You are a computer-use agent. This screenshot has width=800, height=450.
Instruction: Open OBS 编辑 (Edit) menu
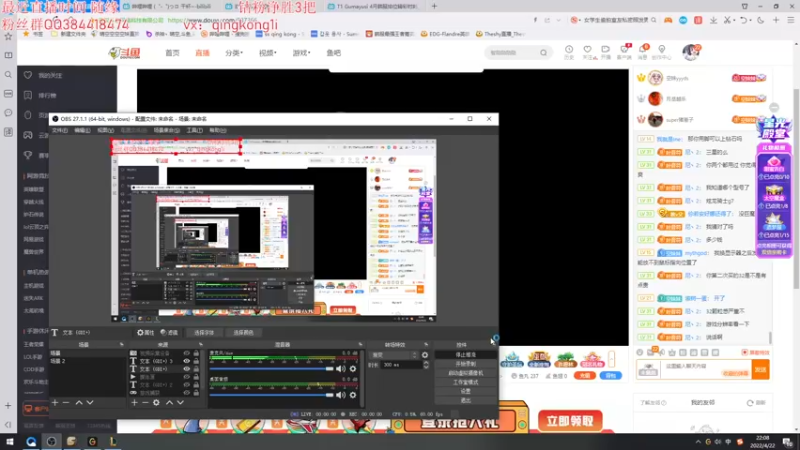(x=82, y=131)
